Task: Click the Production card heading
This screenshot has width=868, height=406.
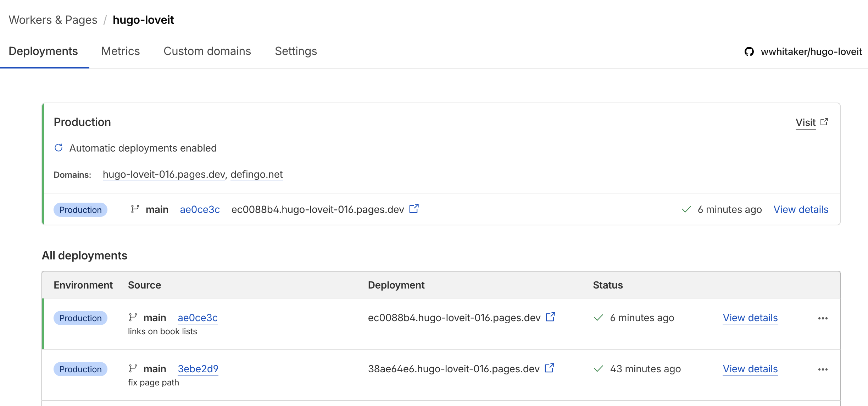Action: (82, 122)
